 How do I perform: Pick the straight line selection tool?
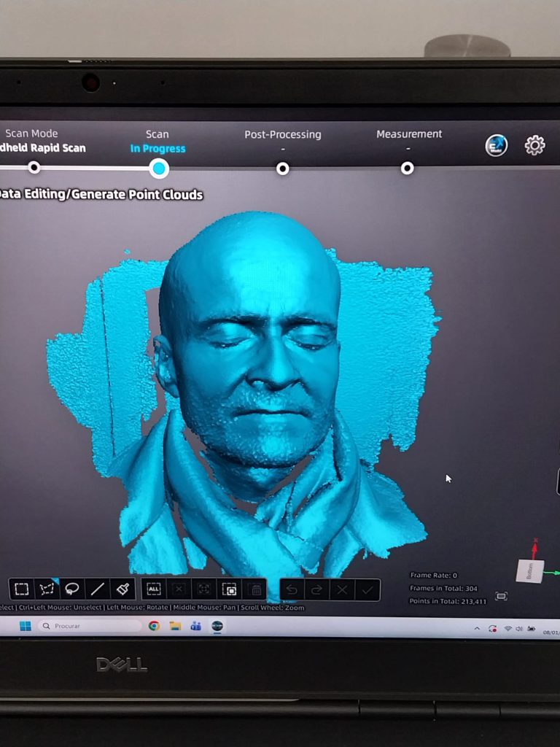pyautogui.click(x=97, y=589)
